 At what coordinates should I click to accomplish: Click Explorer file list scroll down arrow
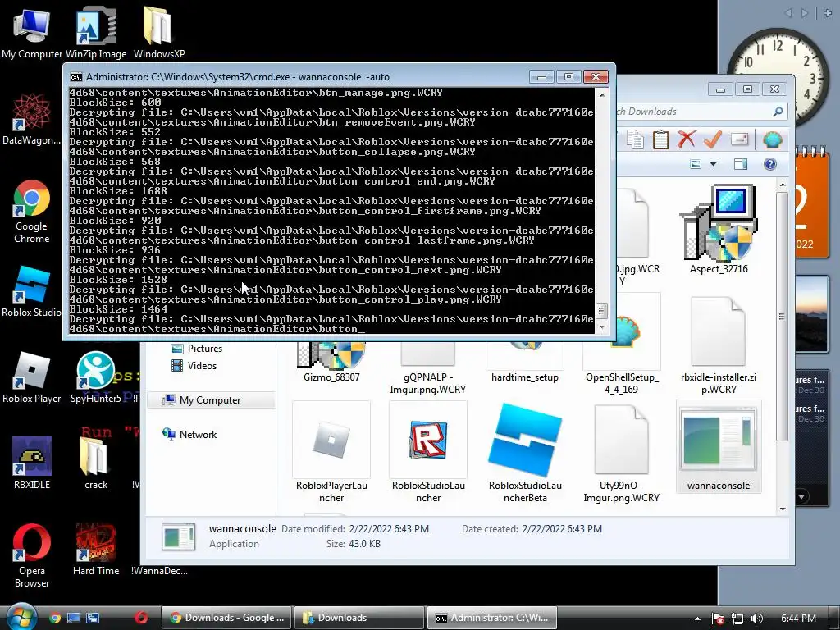[782, 509]
